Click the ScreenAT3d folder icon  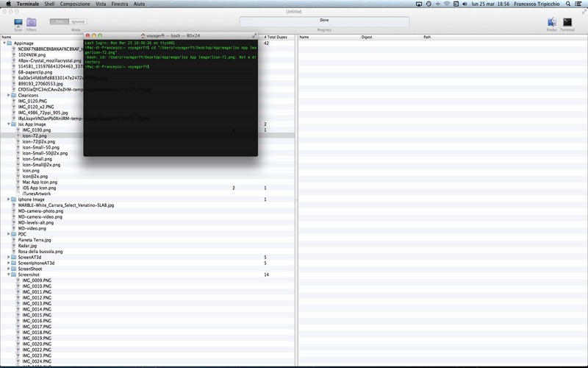(x=13, y=257)
